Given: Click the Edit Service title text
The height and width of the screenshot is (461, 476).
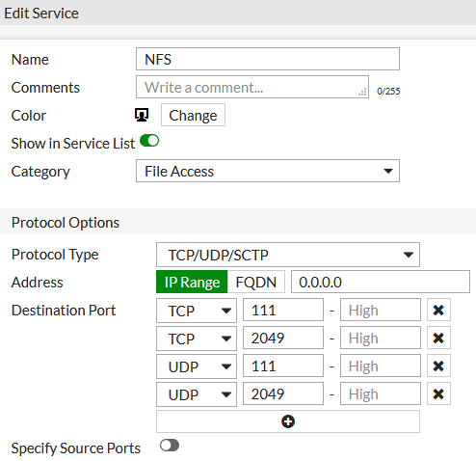Looking at the screenshot, I should (x=41, y=14).
